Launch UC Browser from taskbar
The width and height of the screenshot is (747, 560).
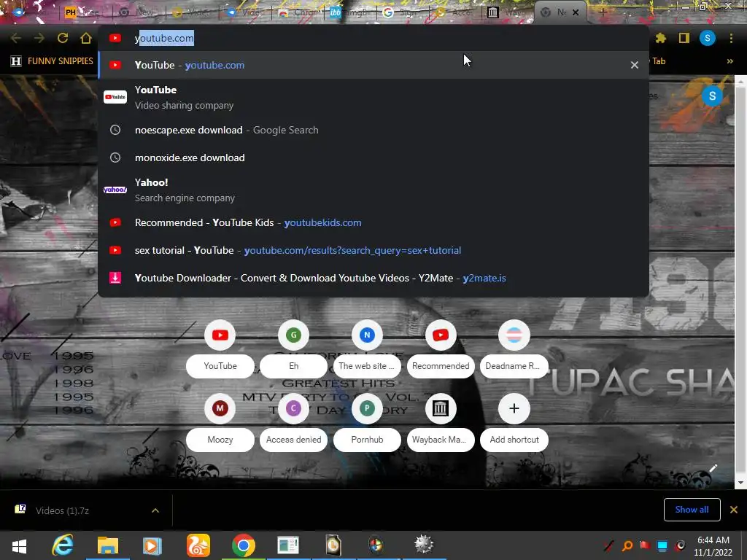198,545
